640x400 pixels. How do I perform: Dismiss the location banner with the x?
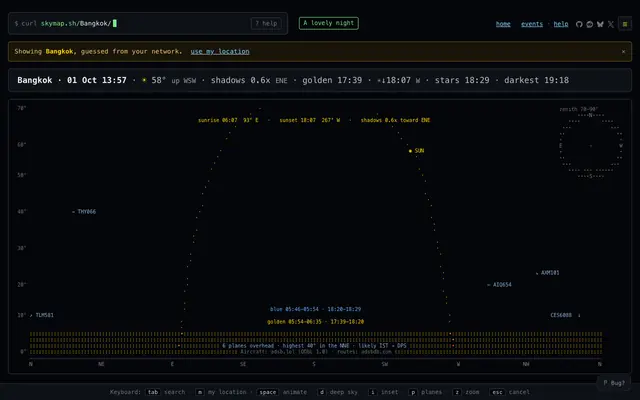pyautogui.click(x=623, y=51)
